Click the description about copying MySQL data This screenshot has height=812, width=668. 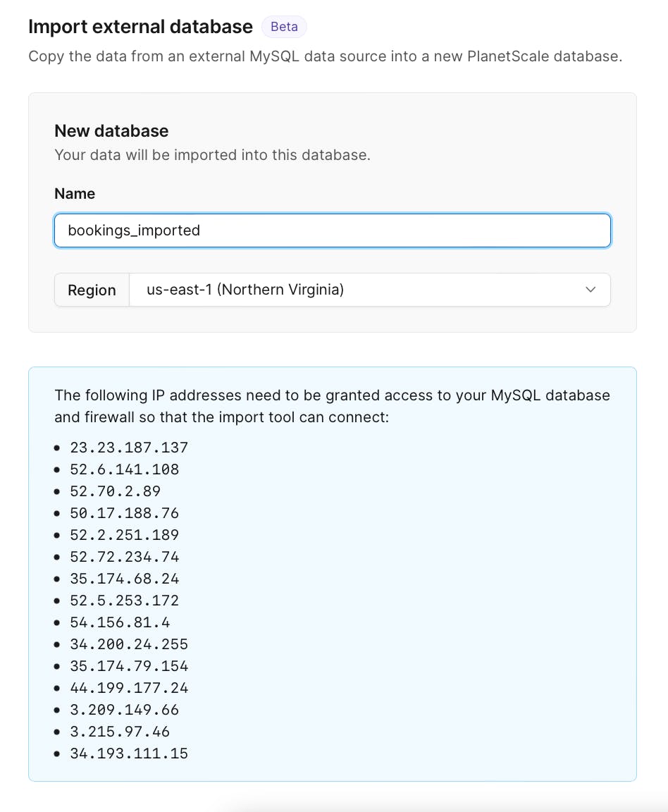coord(325,56)
